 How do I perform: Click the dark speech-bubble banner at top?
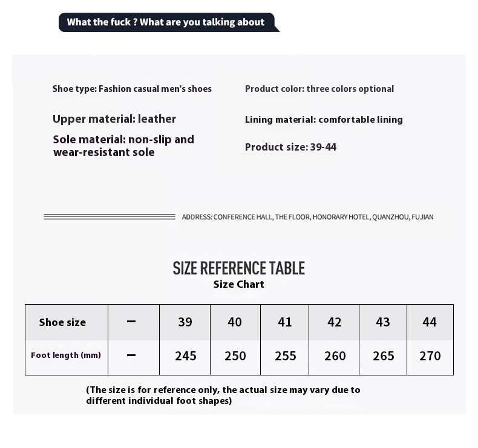169,22
